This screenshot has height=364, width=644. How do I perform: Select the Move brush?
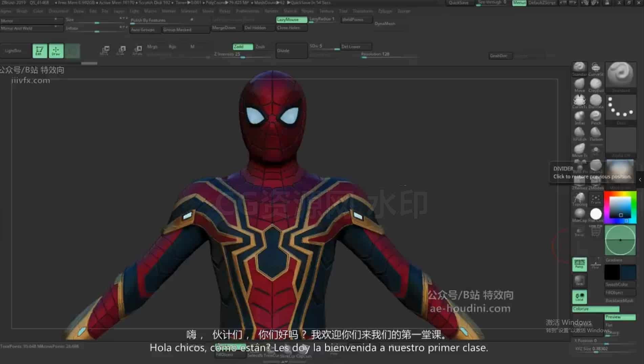[579, 85]
